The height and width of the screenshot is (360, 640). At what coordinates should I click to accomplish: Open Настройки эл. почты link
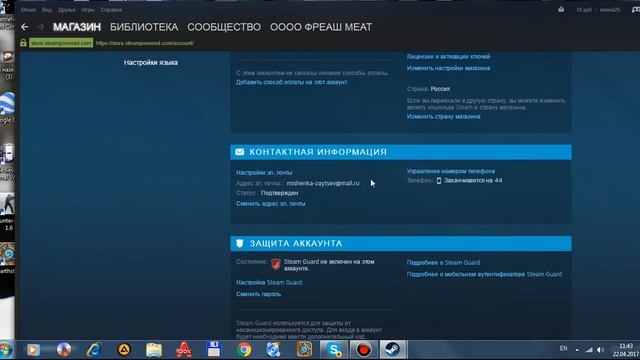click(264, 172)
